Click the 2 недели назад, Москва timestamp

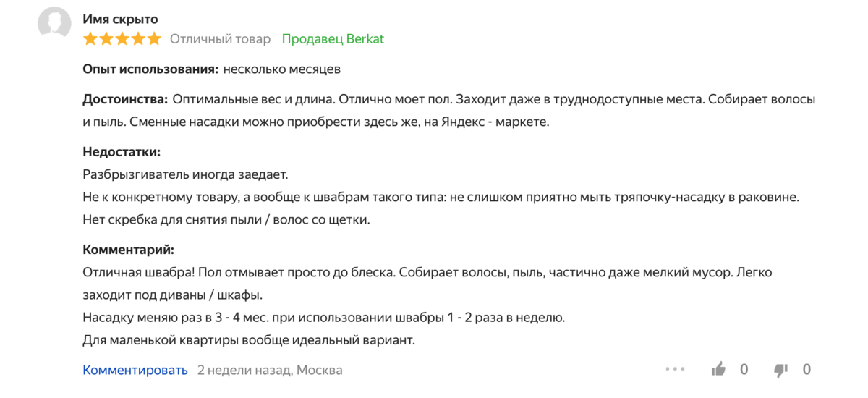click(x=270, y=370)
